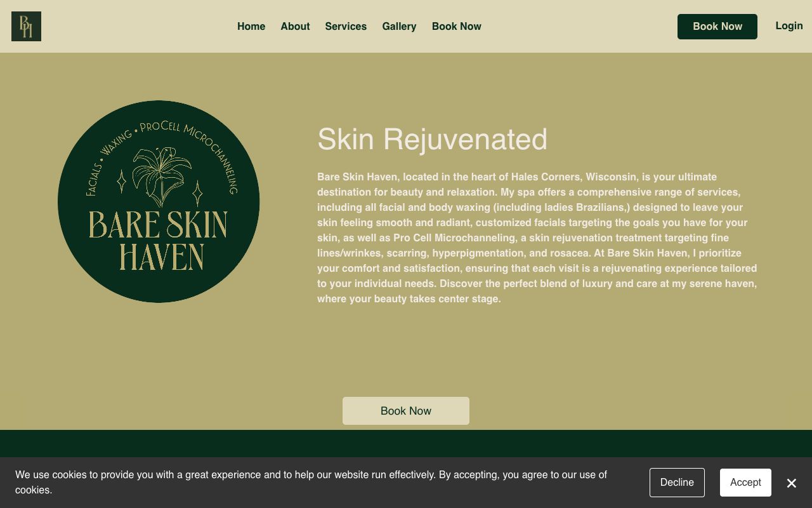812x508 pixels.
Task: Open the Login link
Action: (789, 25)
